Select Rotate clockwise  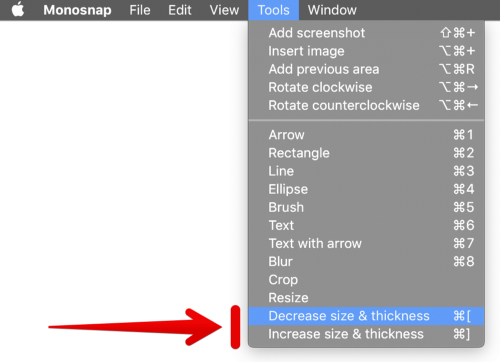pyautogui.click(x=366, y=87)
